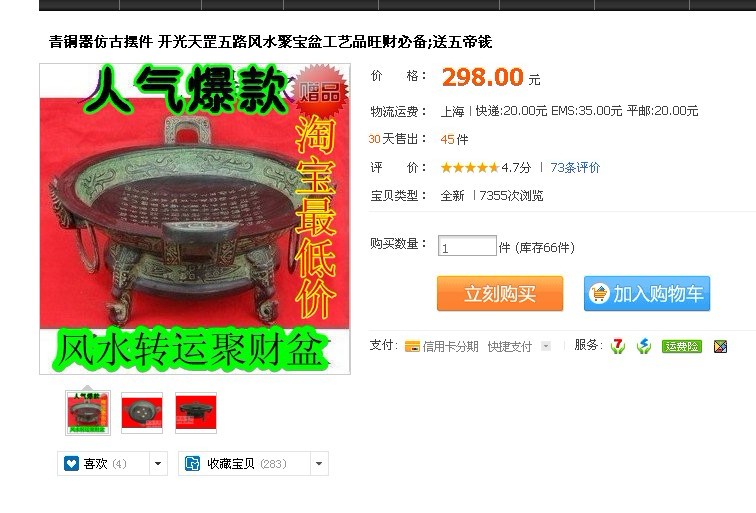The height and width of the screenshot is (513, 756).
Task: Click the 7-day return service icon
Action: (x=618, y=346)
